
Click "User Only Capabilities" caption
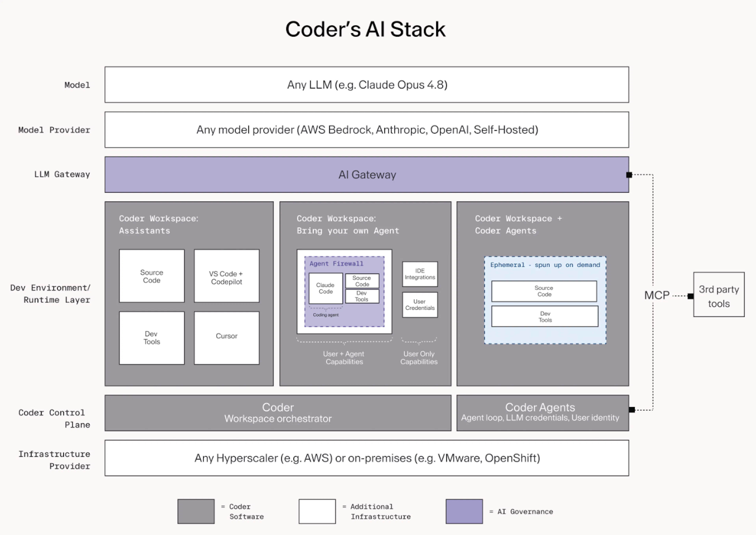click(x=419, y=358)
